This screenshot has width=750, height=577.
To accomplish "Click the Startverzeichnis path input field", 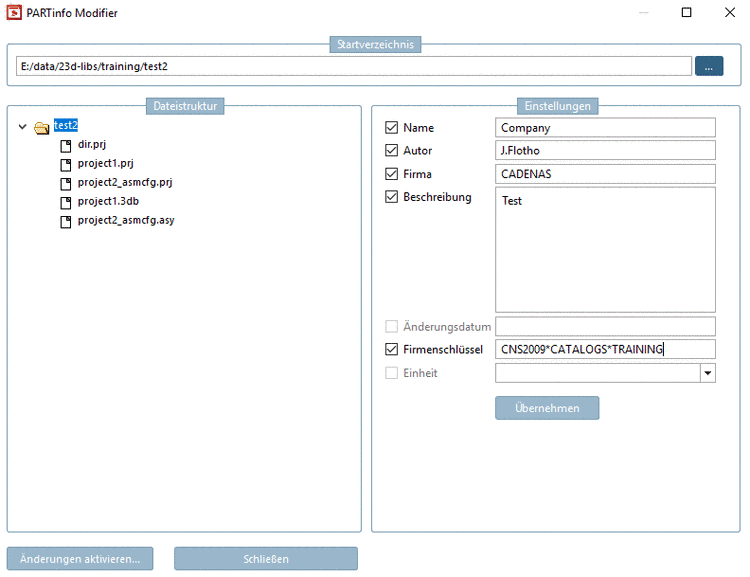I will (x=354, y=66).
